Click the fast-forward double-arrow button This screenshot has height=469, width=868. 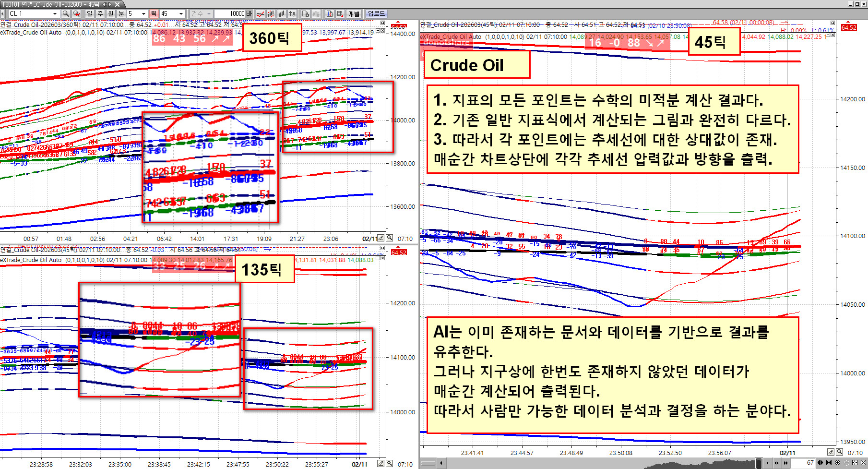click(786, 463)
